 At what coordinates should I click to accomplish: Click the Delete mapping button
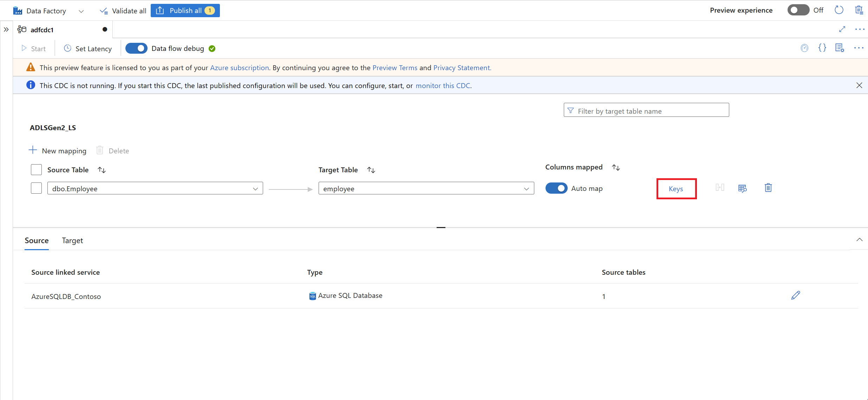(113, 151)
